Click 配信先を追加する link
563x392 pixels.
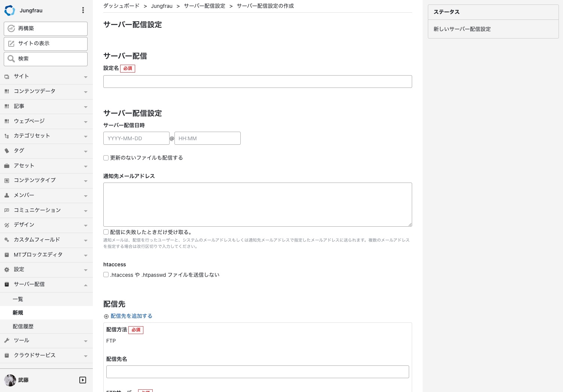click(x=131, y=316)
